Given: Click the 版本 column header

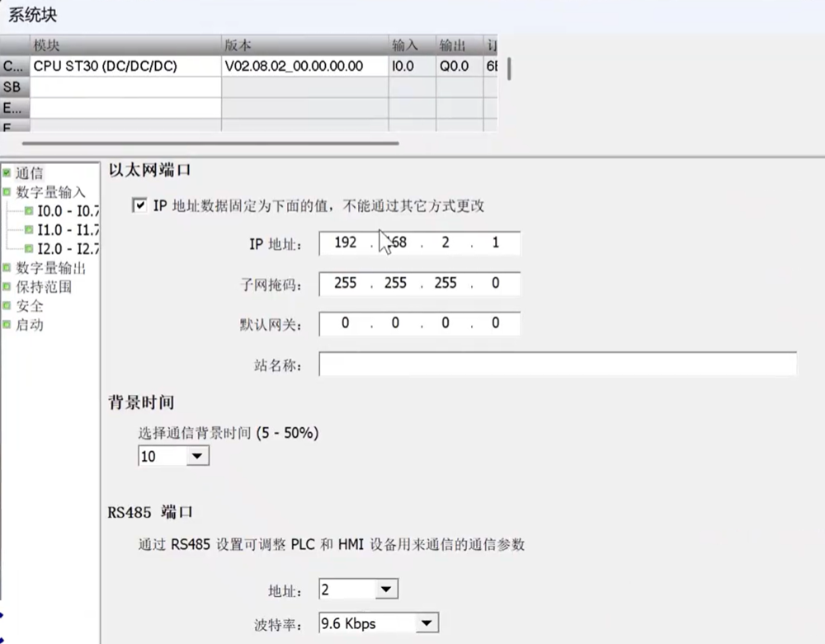Looking at the screenshot, I should [304, 45].
